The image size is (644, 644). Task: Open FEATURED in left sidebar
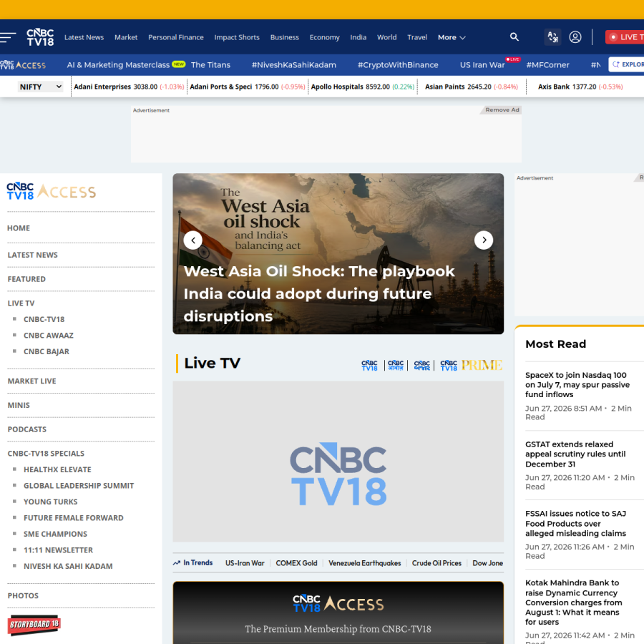click(26, 279)
